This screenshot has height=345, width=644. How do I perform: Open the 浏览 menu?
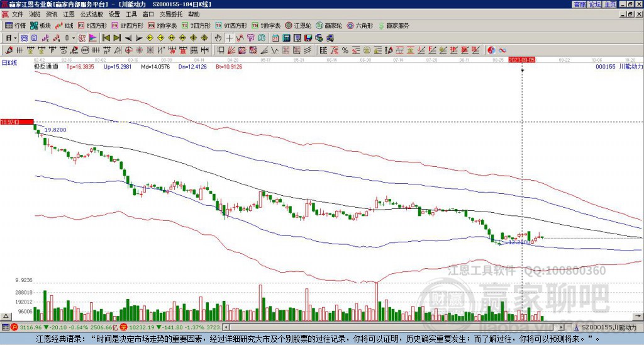[35, 14]
